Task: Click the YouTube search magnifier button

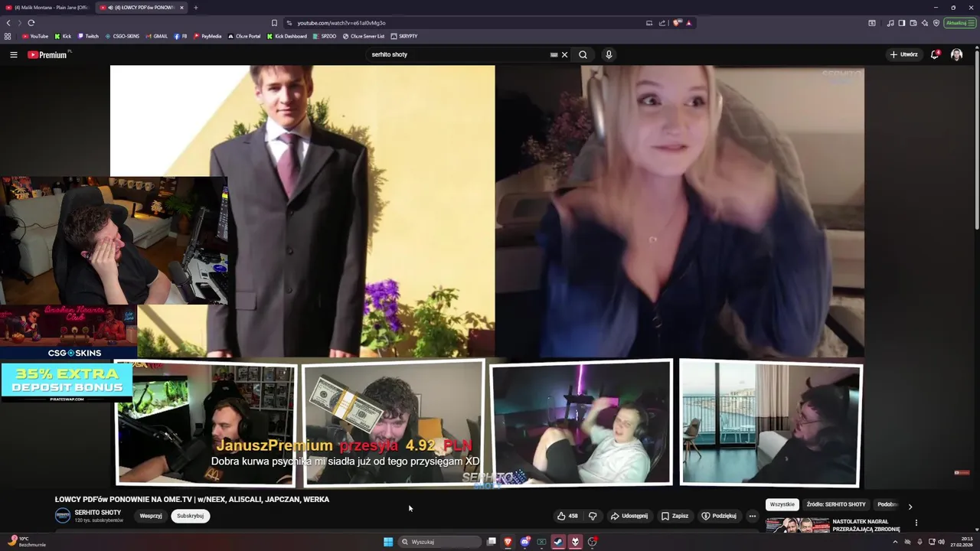Action: coord(583,54)
